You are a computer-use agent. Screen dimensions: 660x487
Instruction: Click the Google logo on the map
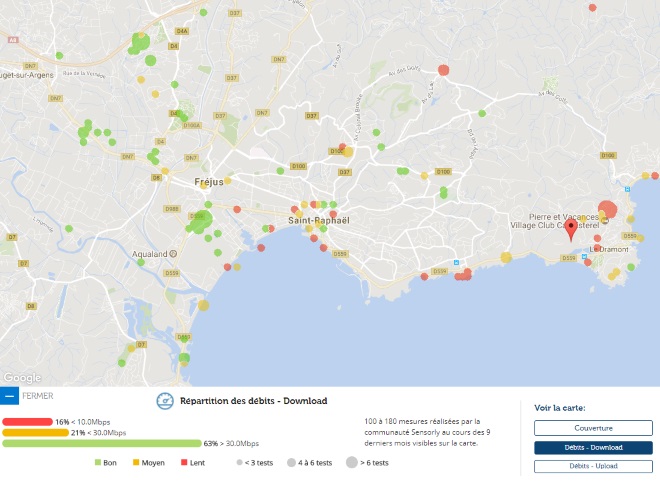(22, 378)
